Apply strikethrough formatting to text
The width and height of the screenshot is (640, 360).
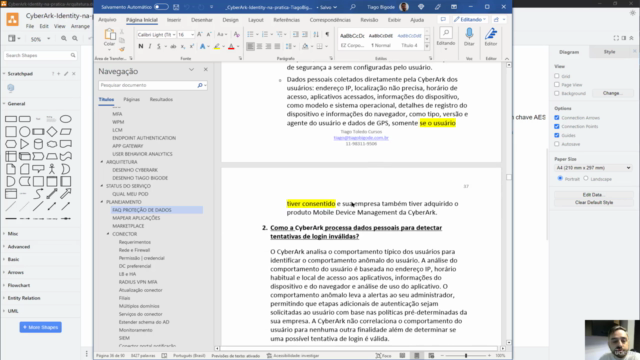click(x=173, y=47)
